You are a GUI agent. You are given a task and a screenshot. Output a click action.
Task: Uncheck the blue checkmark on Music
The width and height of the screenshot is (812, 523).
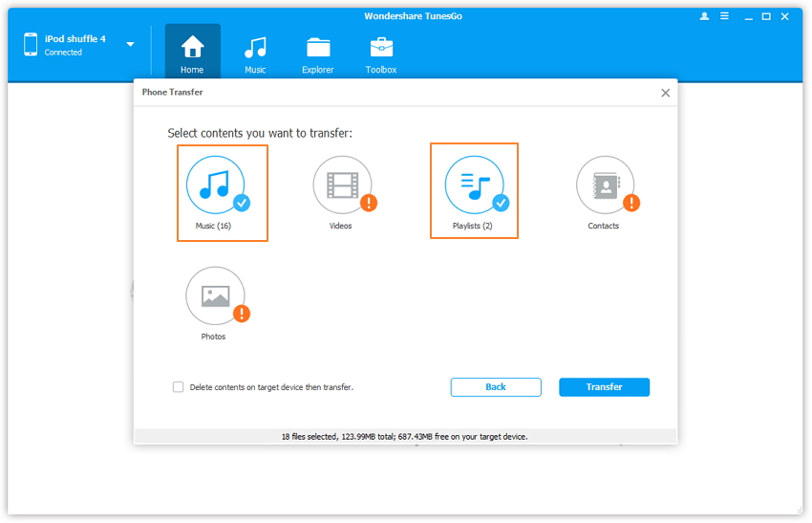(242, 203)
